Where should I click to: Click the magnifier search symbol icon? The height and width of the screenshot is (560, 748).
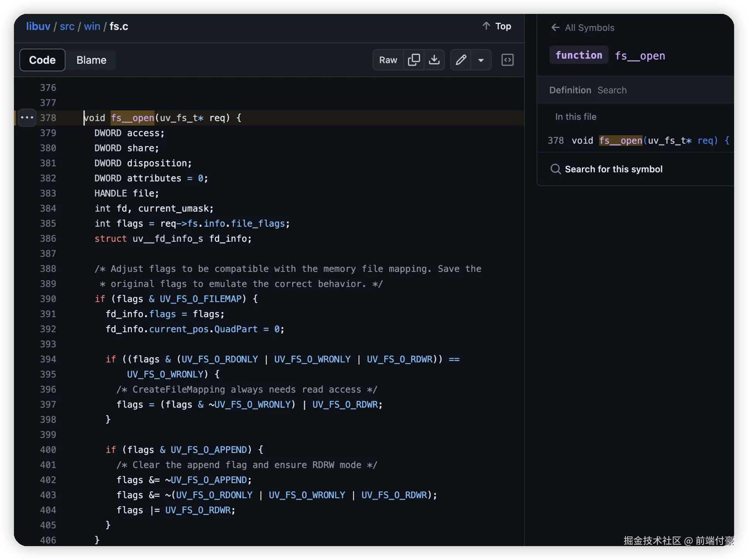[556, 169]
